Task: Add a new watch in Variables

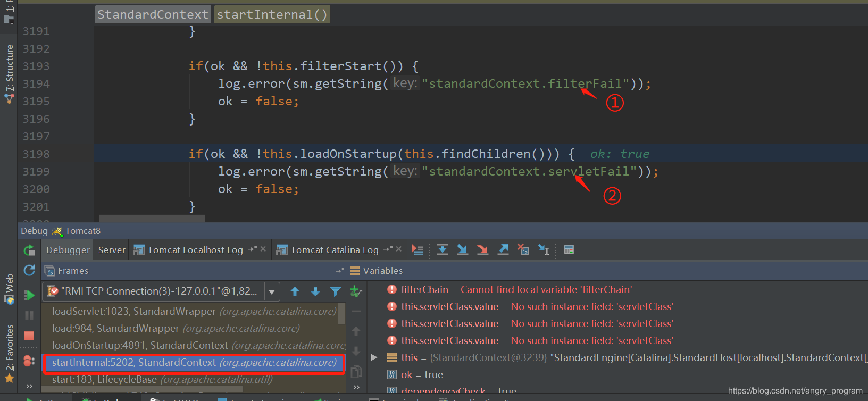Action: coord(356,291)
